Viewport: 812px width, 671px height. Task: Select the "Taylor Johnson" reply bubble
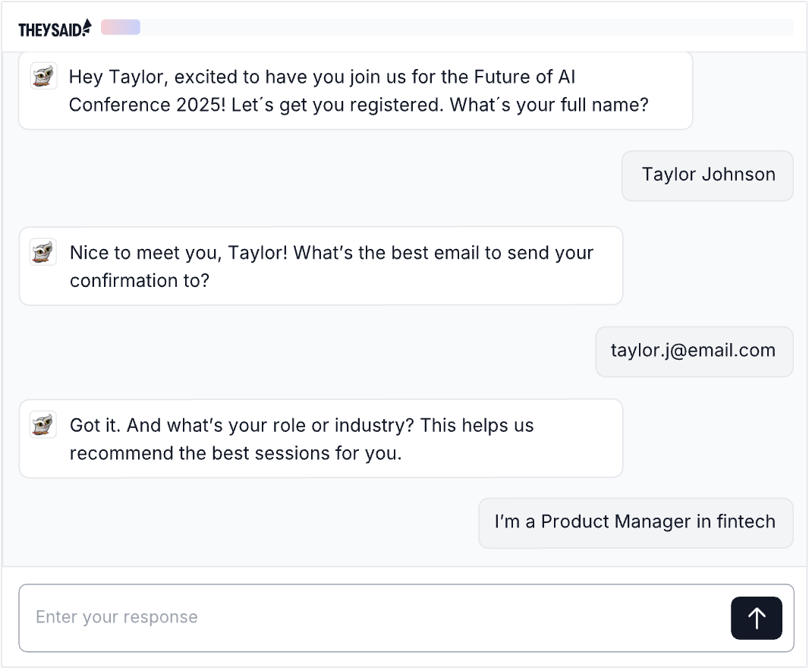click(x=708, y=175)
